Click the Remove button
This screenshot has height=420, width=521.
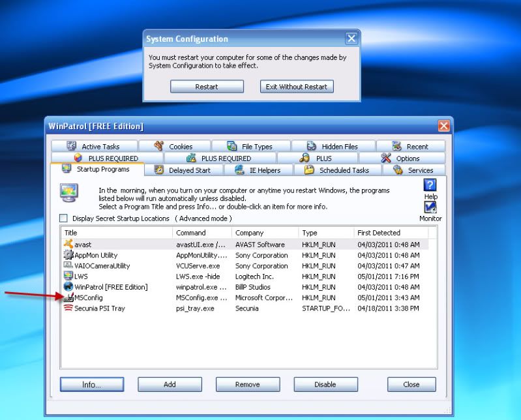248,384
